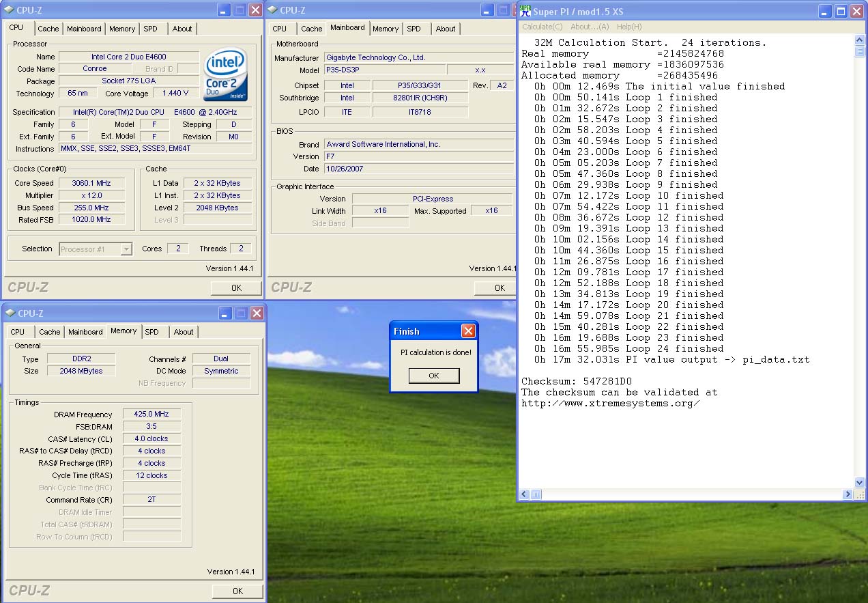Image resolution: width=868 pixels, height=603 pixels.
Task: Click OK in the Finish dialog
Action: pos(434,376)
